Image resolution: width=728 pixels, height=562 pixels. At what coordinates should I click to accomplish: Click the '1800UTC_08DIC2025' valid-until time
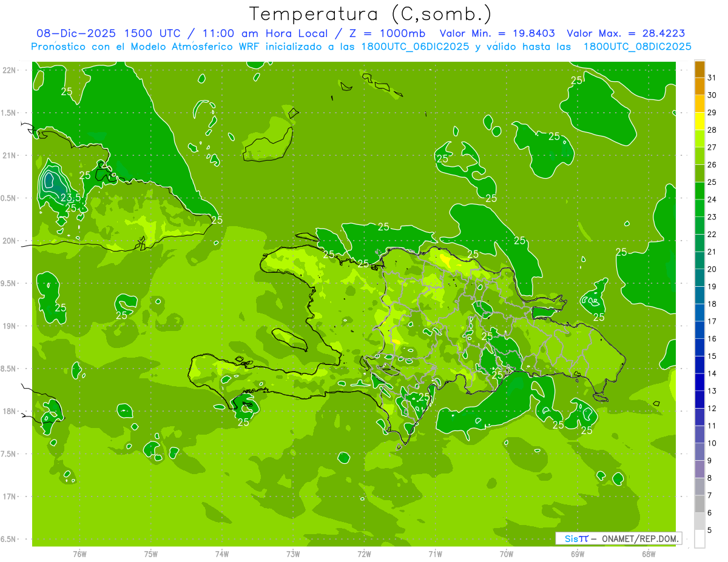(637, 47)
